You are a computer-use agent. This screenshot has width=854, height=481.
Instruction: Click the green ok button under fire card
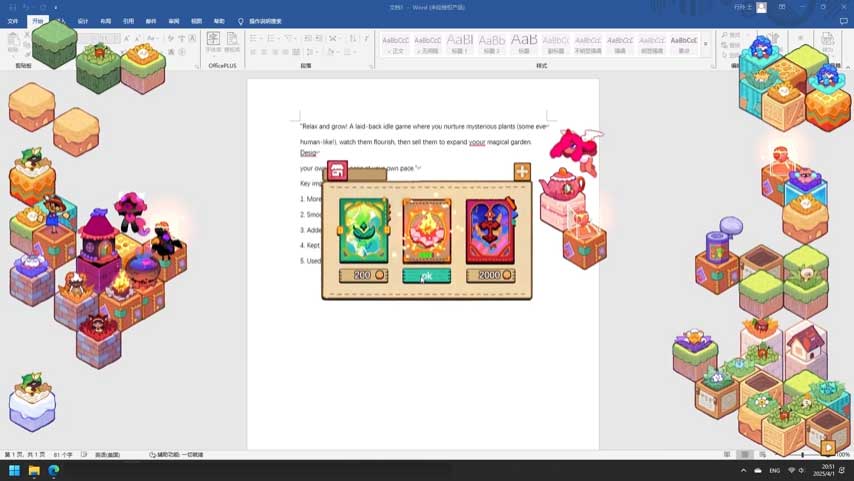tap(426, 276)
